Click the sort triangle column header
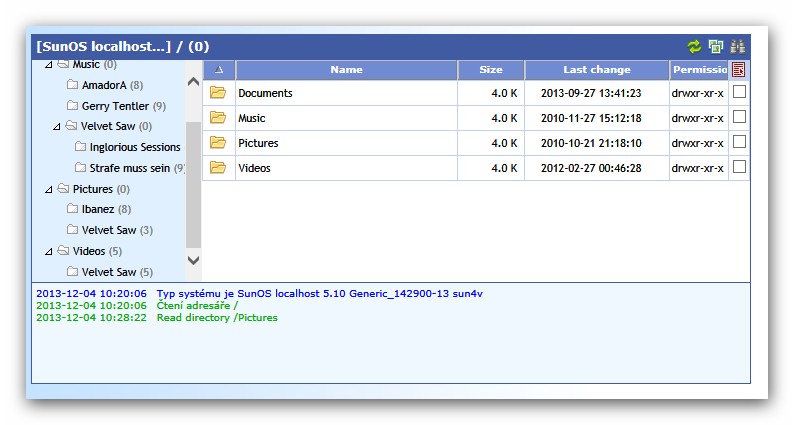This screenshot has width=794, height=425. [219, 70]
